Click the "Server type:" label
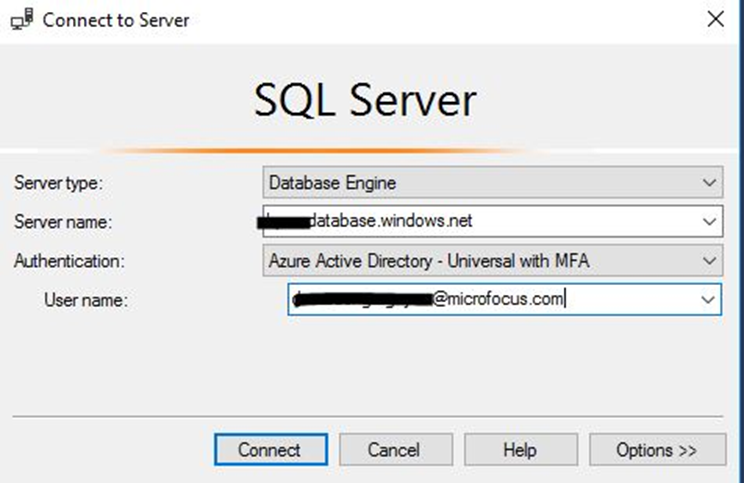This screenshot has width=744, height=483. [59, 183]
